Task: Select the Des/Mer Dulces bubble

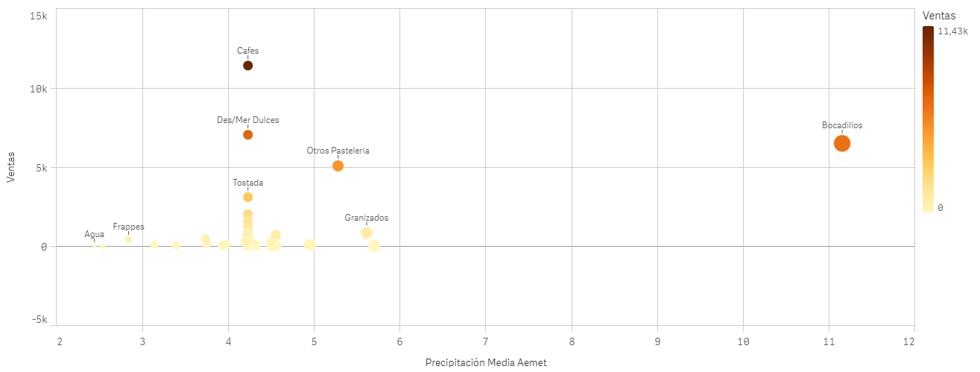Action: (247, 135)
